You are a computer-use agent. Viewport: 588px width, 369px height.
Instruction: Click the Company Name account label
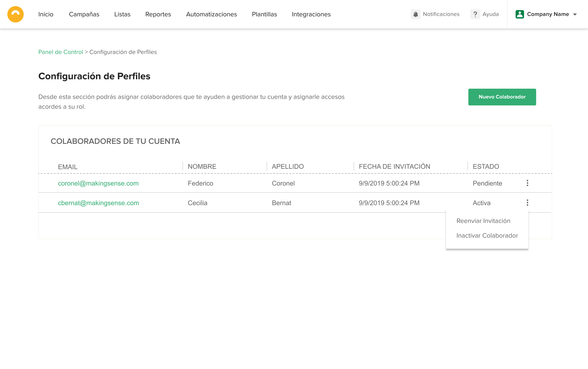click(x=548, y=14)
